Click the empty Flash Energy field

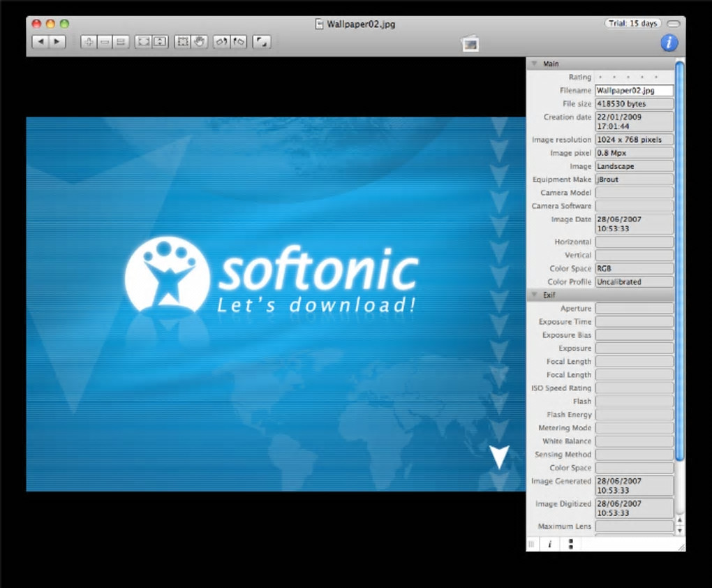(635, 414)
